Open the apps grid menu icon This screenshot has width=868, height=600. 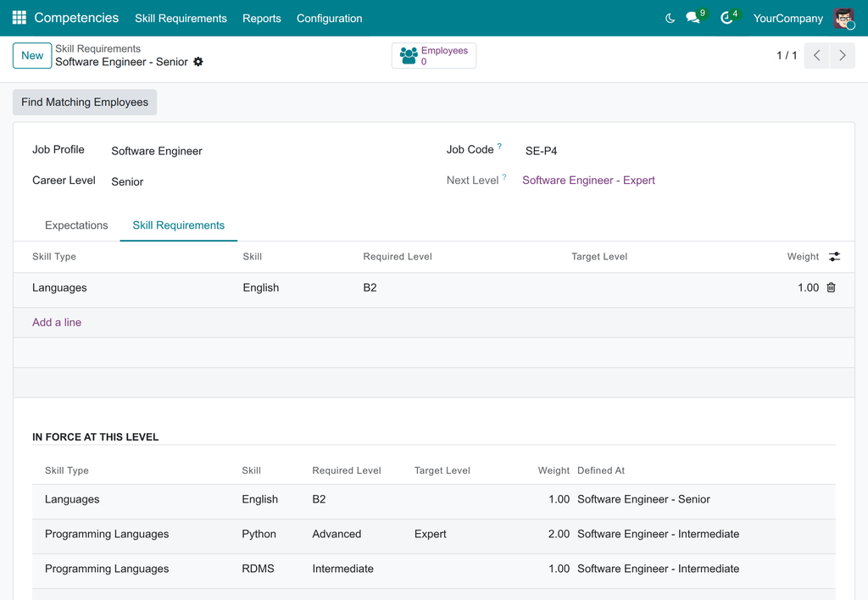tap(19, 18)
